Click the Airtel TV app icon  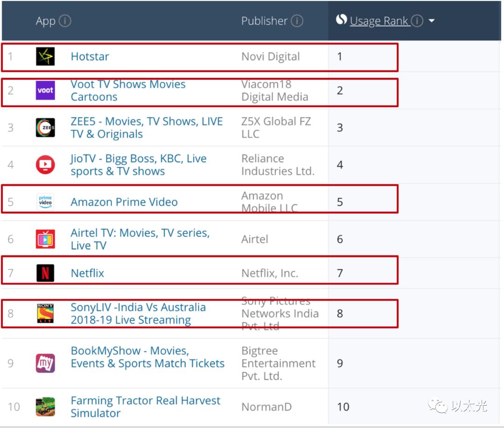tap(45, 239)
